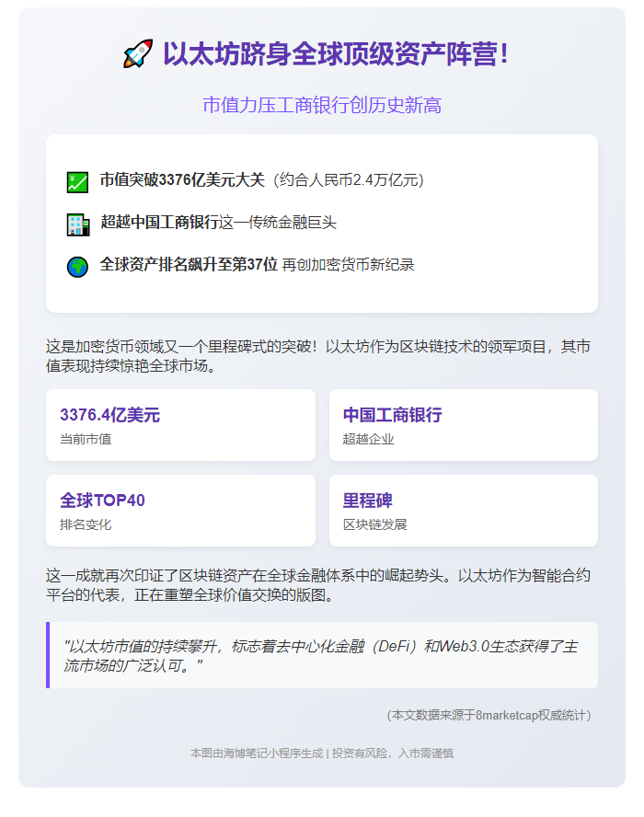644x817 pixels.
Task: Click the label 超越企业
Action: pyautogui.click(x=368, y=439)
